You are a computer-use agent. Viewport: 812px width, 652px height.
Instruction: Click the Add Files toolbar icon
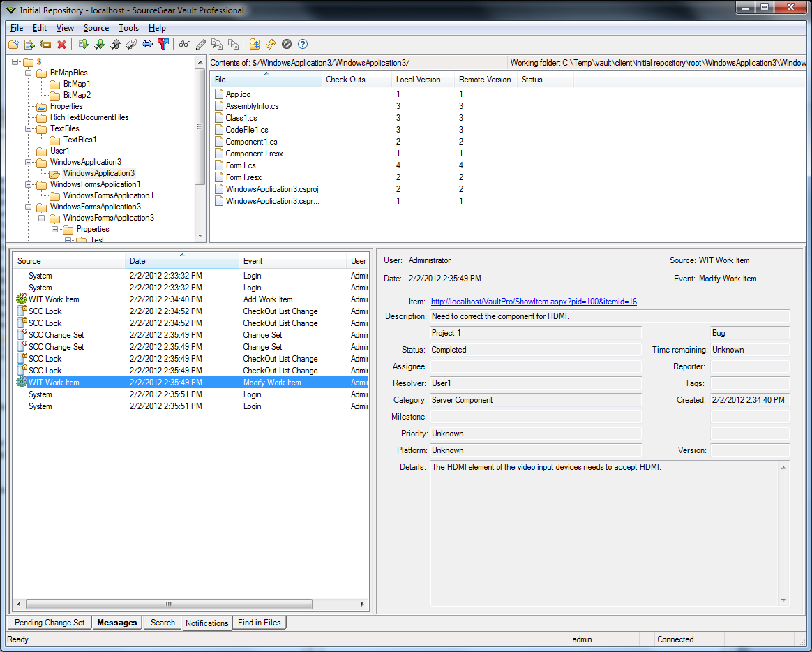(29, 45)
